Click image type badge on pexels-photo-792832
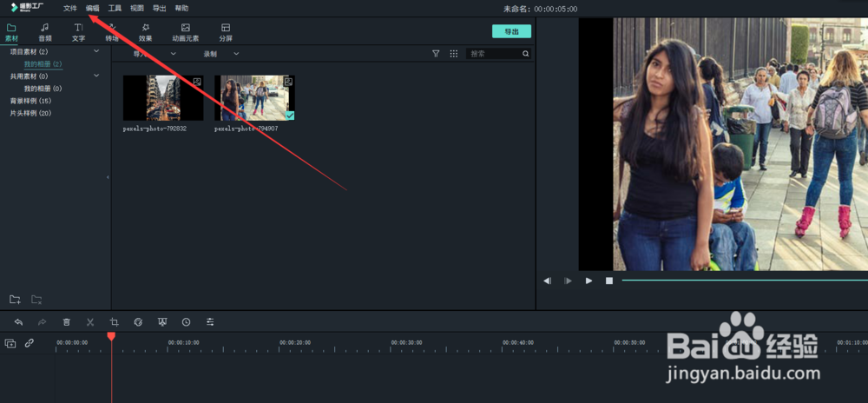868x403 pixels. click(196, 82)
